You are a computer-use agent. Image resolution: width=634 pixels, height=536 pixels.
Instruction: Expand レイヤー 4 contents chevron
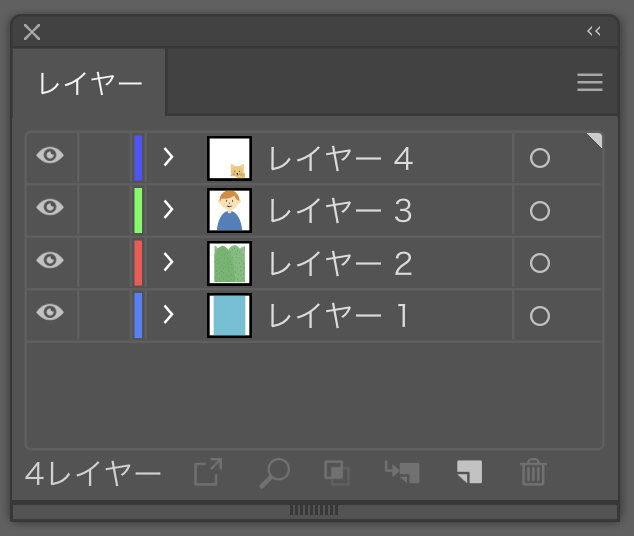[x=169, y=157]
